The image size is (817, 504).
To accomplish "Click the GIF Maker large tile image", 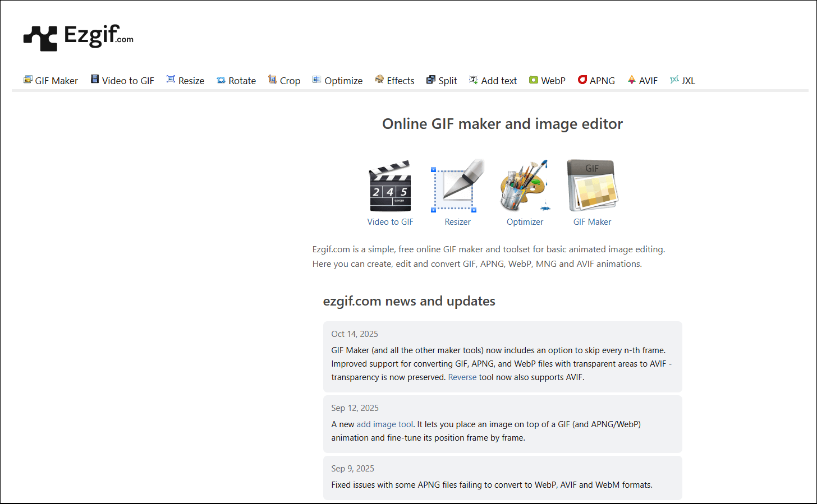I will [x=593, y=186].
